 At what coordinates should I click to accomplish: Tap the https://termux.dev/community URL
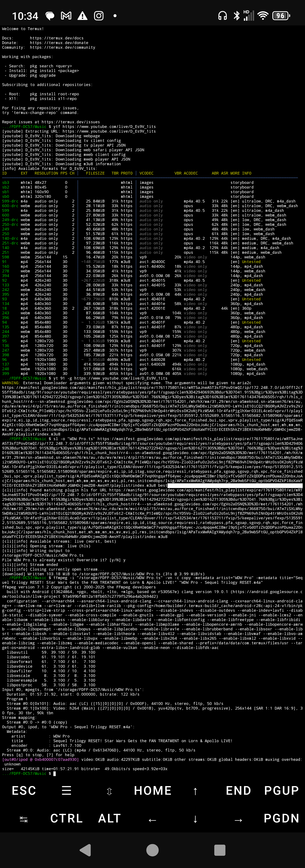tap(62, 47)
